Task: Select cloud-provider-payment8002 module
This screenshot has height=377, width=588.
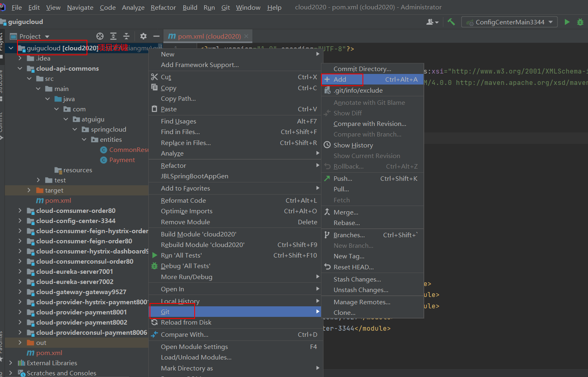Action: (81, 322)
